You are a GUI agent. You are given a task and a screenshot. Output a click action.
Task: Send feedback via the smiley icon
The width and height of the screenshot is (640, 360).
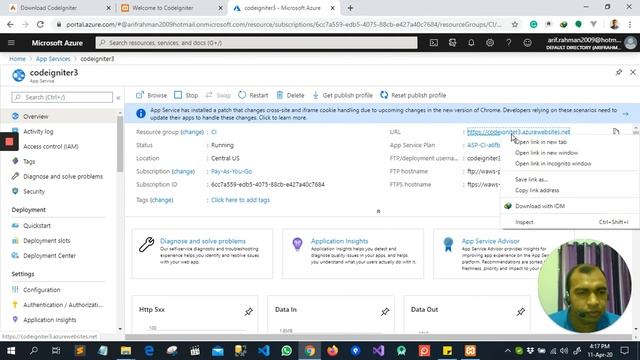pos(527,42)
